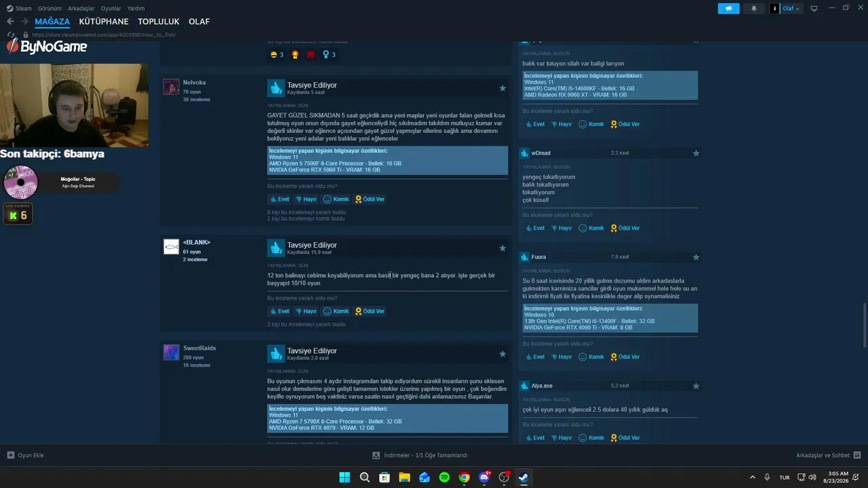Click Nelvoka's avatar thumbnail
The height and width of the screenshot is (488, 868).
(171, 87)
